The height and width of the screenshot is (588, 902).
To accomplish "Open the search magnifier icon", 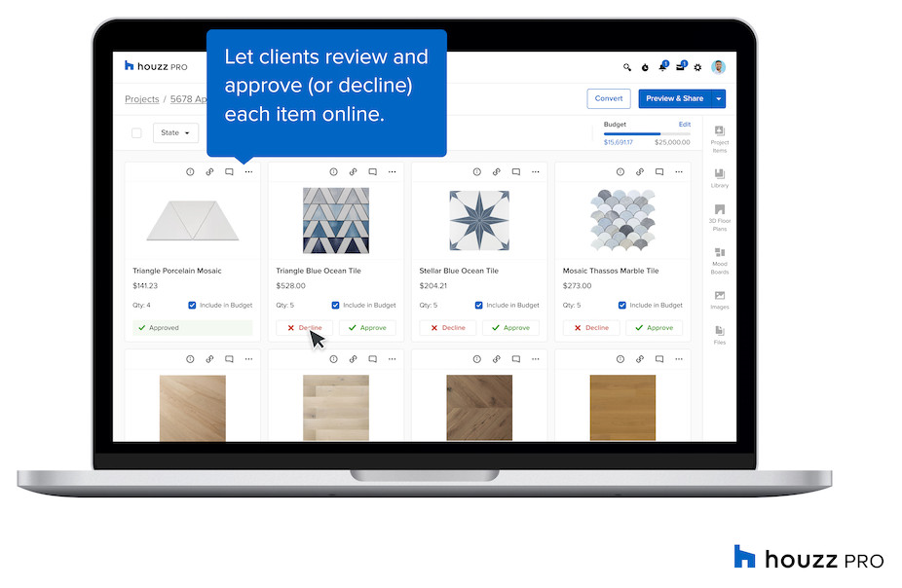I will 627,67.
